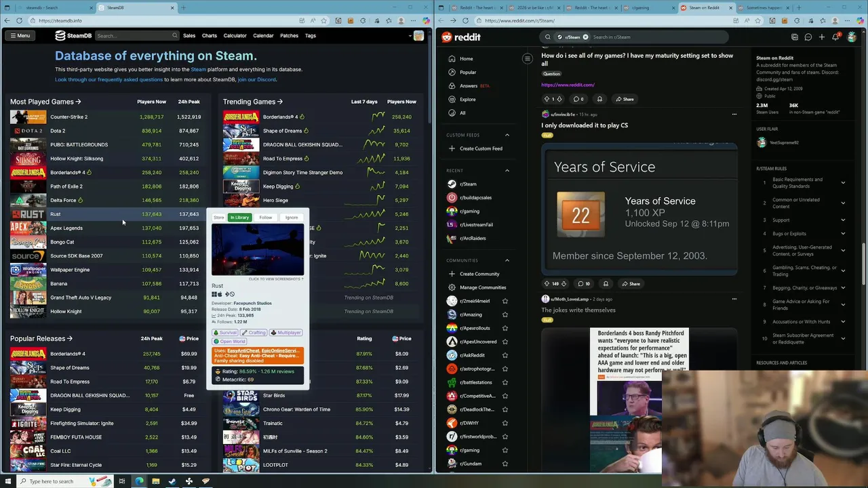Image resolution: width=868 pixels, height=488 pixels.
Task: Click the SteamDB logo
Action: pos(73,35)
